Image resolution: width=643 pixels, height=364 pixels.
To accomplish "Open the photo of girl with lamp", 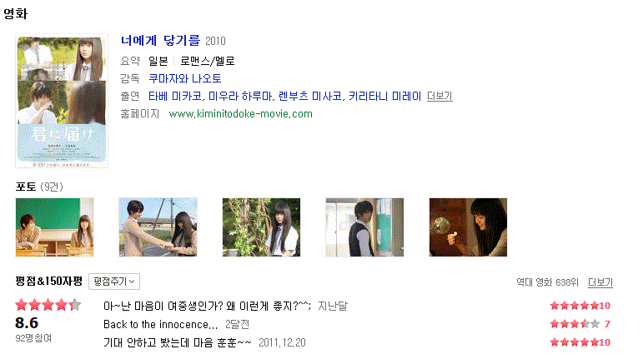I will pos(469,227).
